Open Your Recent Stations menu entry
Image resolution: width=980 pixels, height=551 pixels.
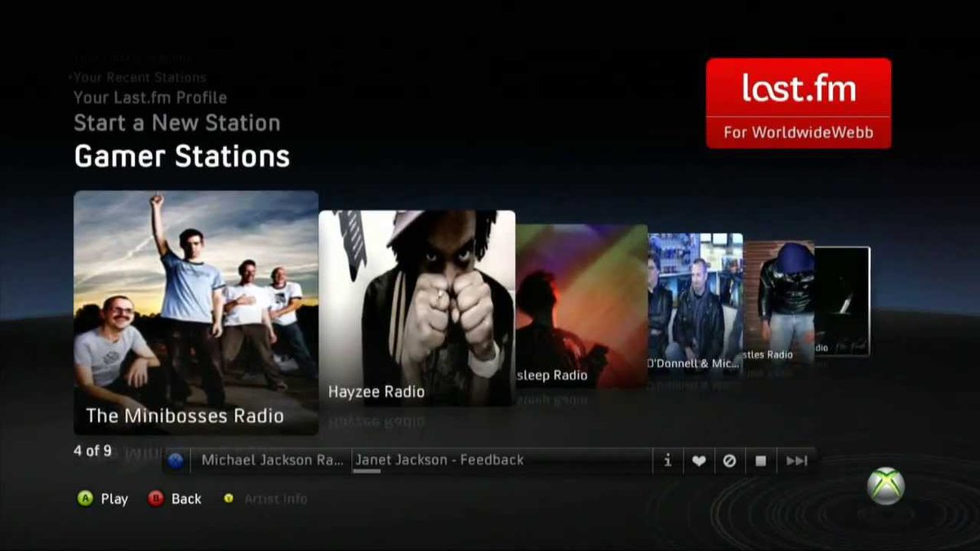(x=140, y=78)
